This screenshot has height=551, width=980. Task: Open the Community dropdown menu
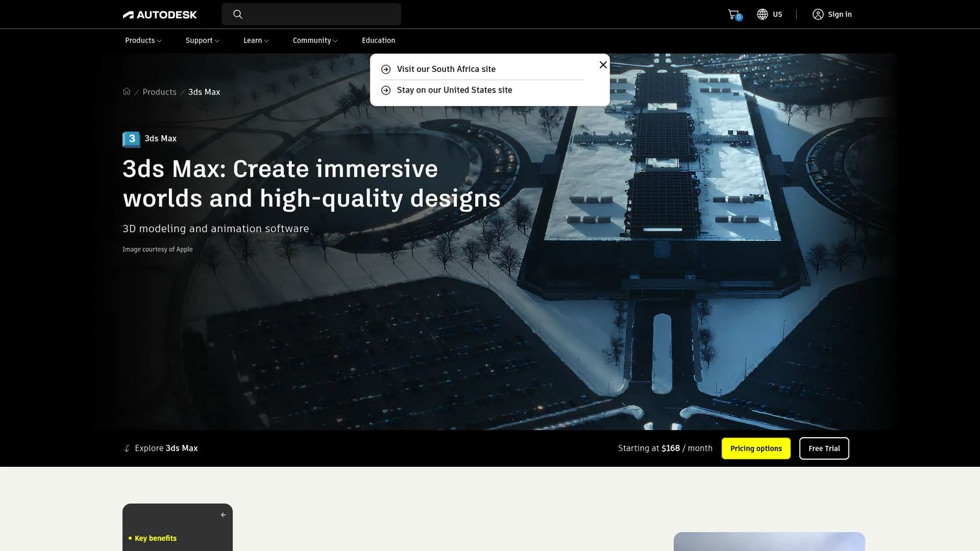pyautogui.click(x=315, y=40)
